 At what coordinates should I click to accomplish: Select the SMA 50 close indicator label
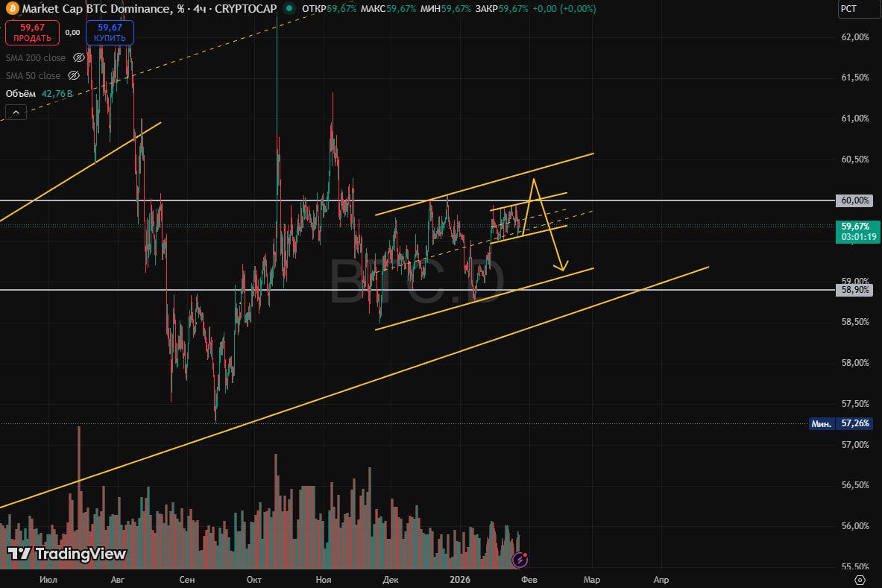pos(33,75)
